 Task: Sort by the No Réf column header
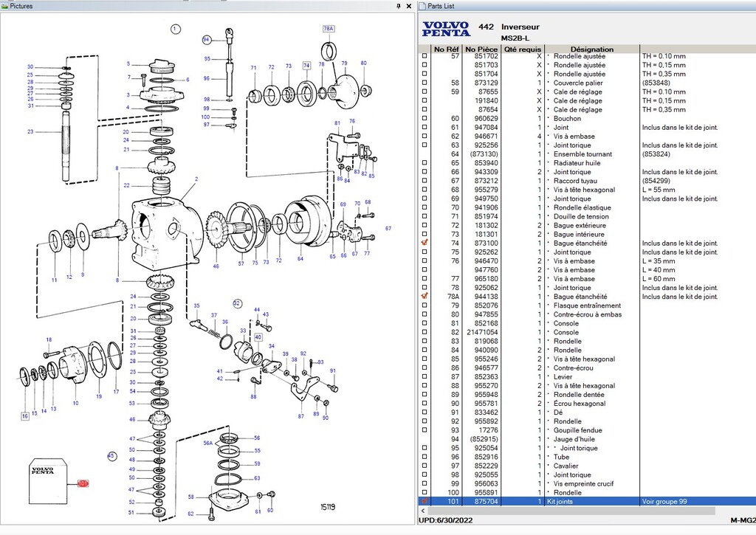coord(446,49)
